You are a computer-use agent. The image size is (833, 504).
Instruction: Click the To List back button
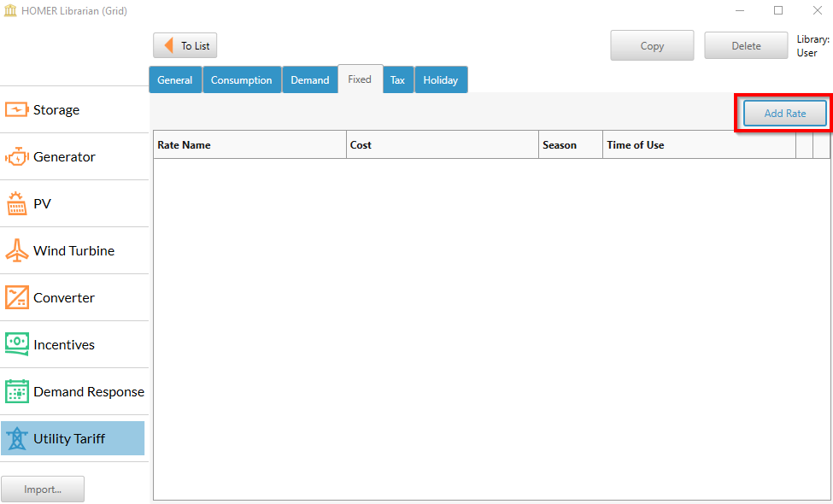click(x=185, y=46)
